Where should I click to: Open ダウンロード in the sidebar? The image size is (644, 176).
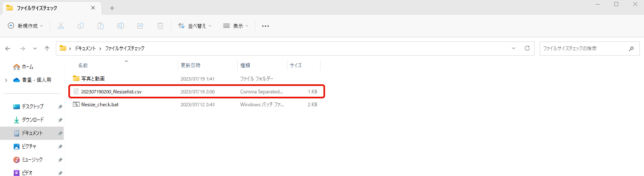(32, 120)
